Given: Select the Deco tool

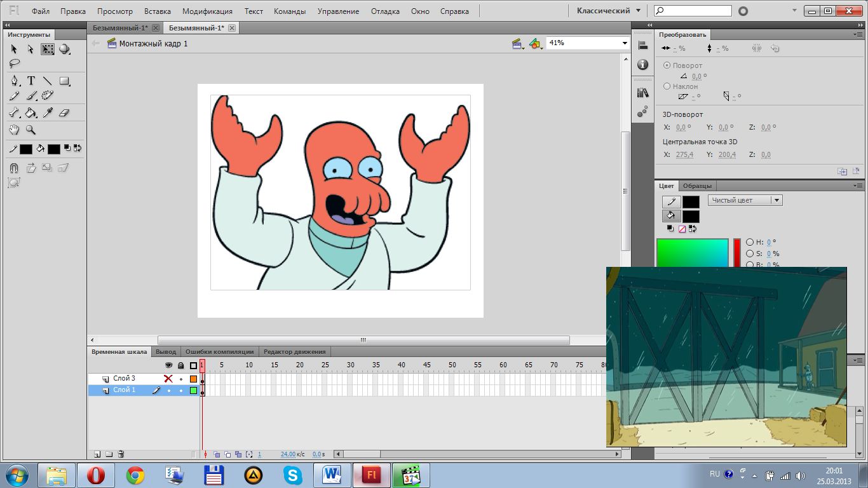Looking at the screenshot, I should (x=48, y=95).
